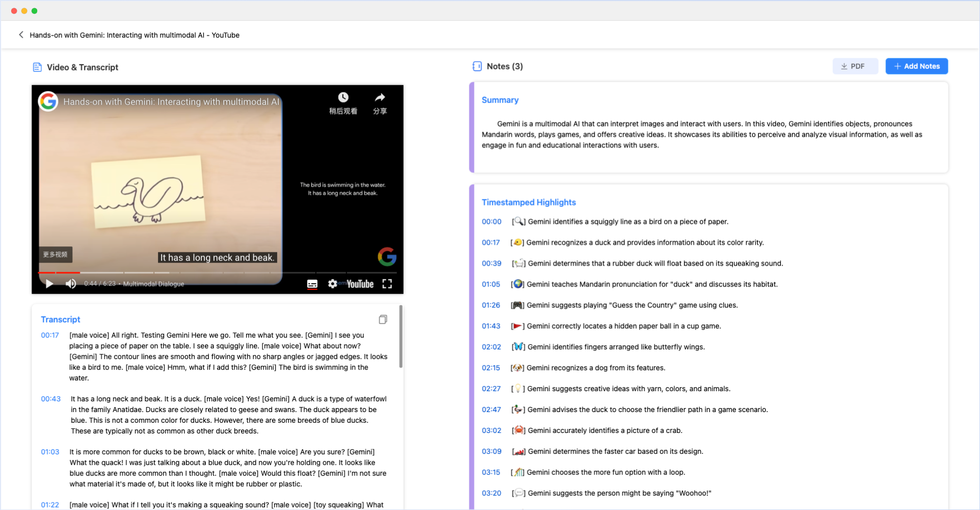Copy the transcript with the copy icon
Viewport: 980px width, 510px height.
point(383,319)
